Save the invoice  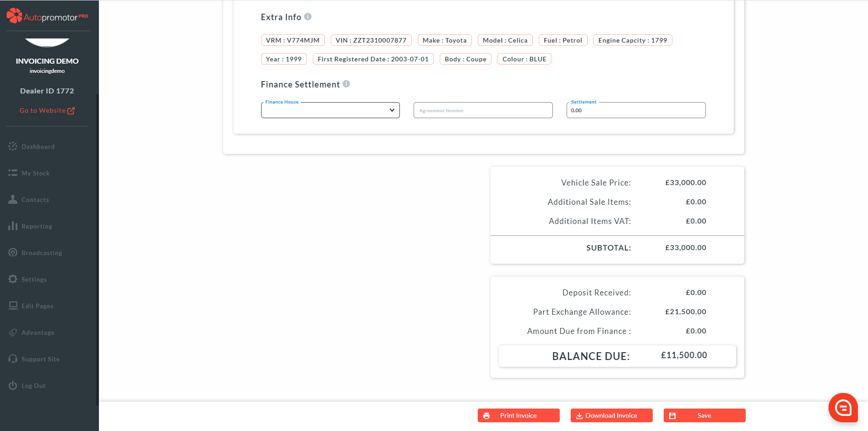(704, 415)
